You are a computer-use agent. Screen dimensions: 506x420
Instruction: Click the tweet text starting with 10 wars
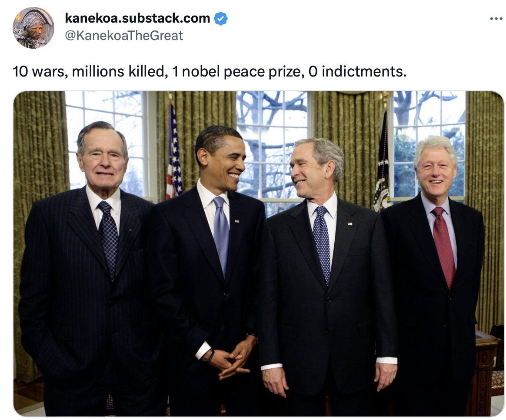click(210, 71)
